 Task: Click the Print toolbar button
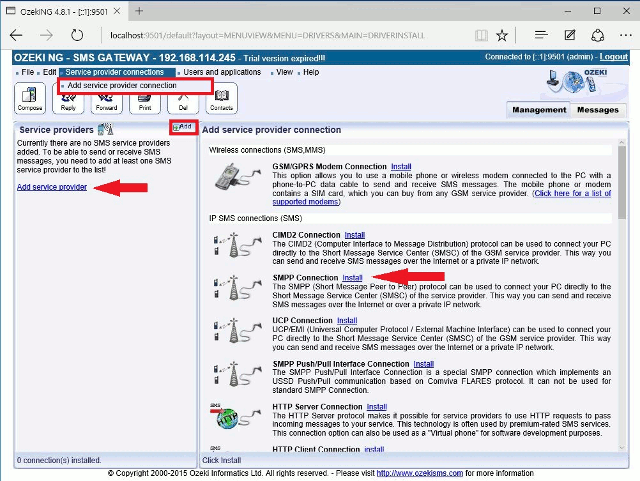(x=145, y=103)
